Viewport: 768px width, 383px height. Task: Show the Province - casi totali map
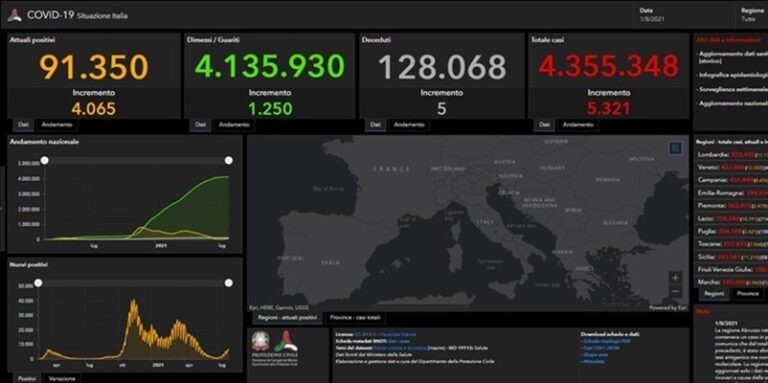[x=355, y=318]
